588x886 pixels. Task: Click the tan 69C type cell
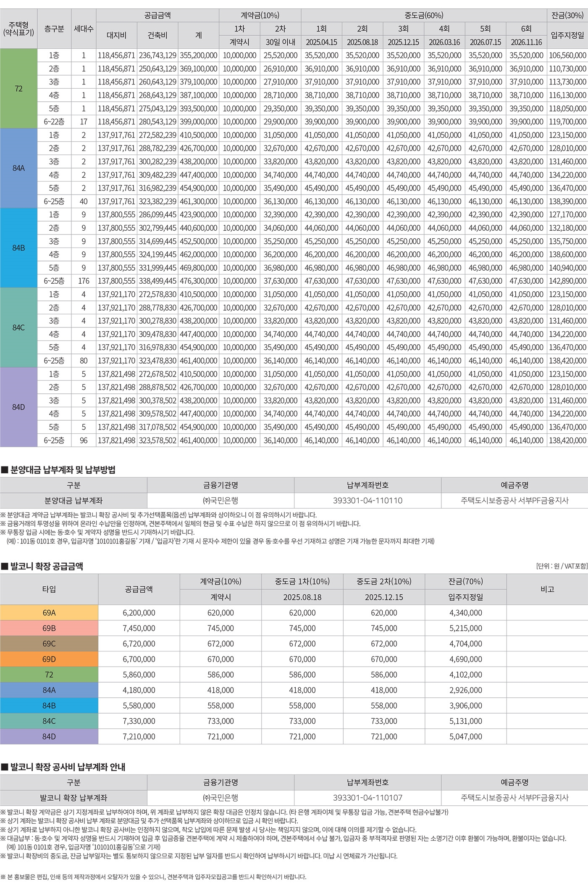tap(49, 643)
